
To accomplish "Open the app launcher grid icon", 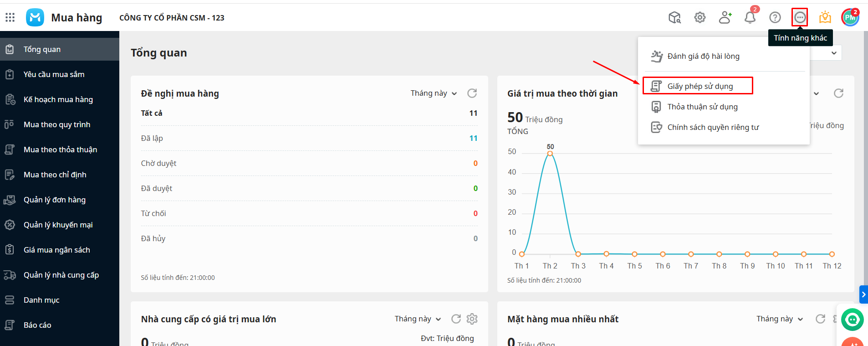I will pyautogui.click(x=10, y=17).
